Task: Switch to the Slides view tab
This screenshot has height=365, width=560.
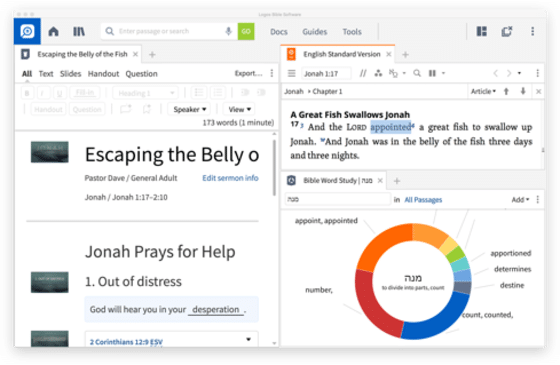Action: (70, 74)
